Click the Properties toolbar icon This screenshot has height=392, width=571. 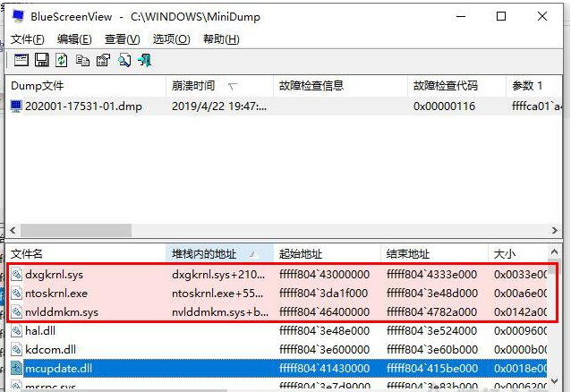click(103, 60)
